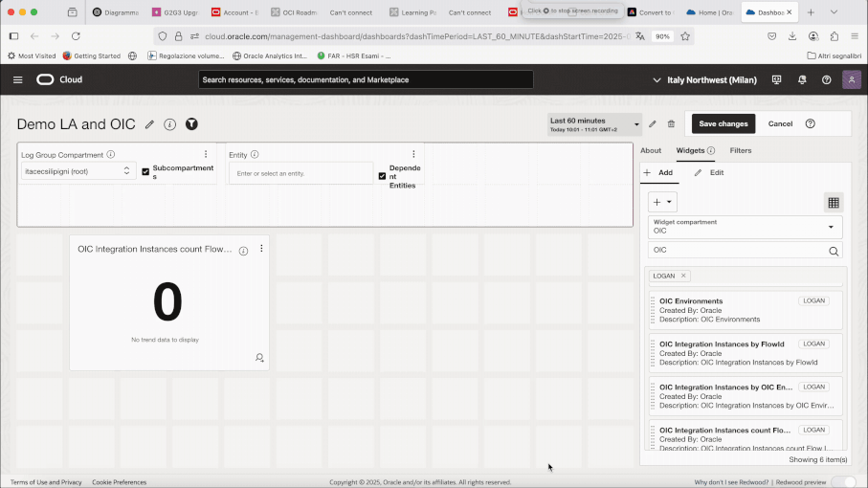Open Why don't I see Redwood link
868x488 pixels.
tap(732, 482)
